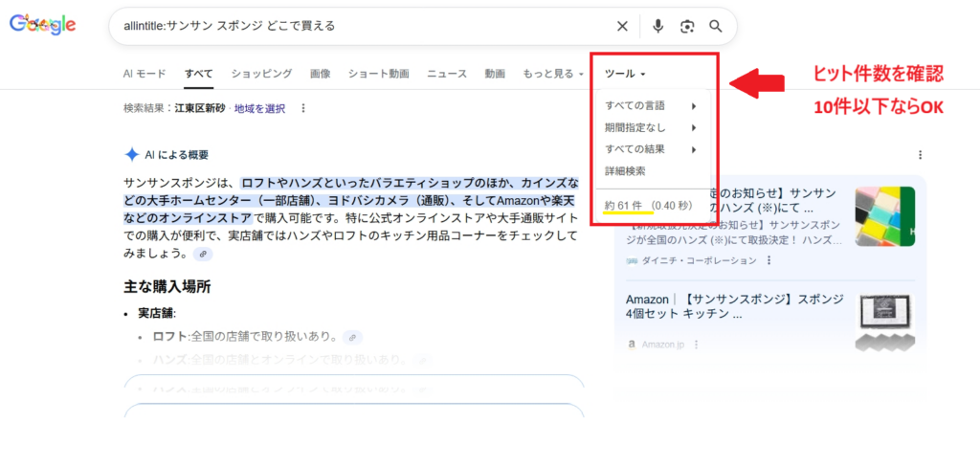Open 詳細検索 advanced search

coord(626,171)
